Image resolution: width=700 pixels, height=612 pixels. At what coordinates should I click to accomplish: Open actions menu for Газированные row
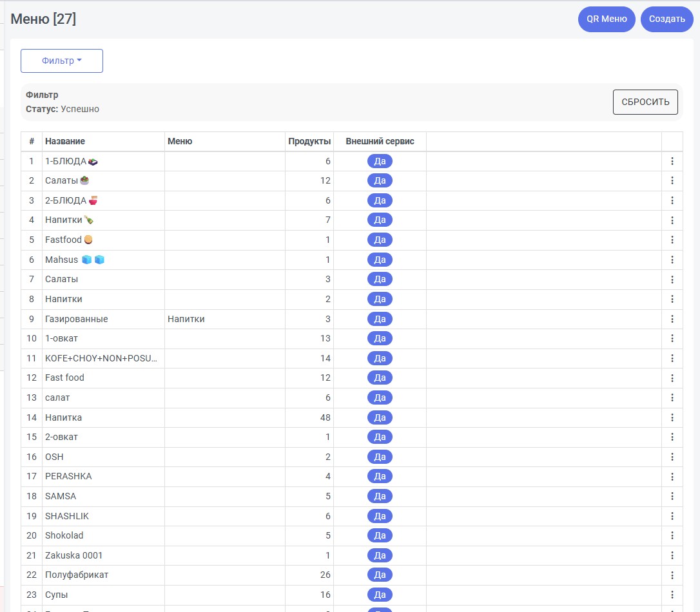(x=672, y=319)
